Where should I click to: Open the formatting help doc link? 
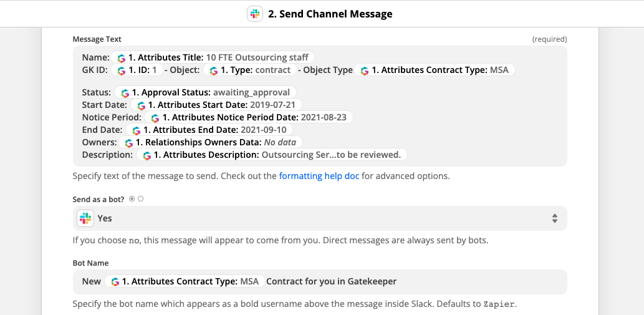click(319, 176)
